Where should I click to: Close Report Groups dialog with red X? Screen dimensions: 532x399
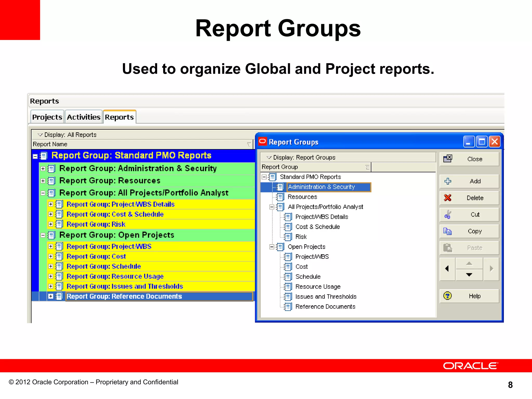click(x=495, y=142)
